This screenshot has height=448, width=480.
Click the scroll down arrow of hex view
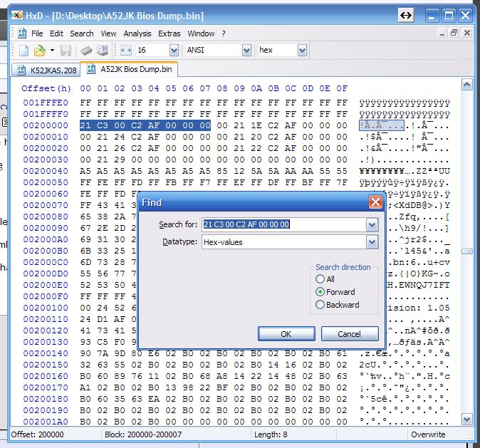(466, 419)
